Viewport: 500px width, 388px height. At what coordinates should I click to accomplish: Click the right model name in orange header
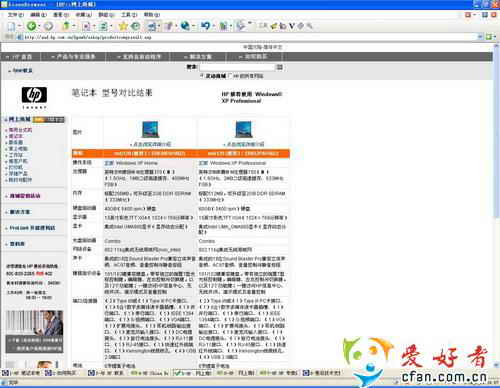[243, 154]
